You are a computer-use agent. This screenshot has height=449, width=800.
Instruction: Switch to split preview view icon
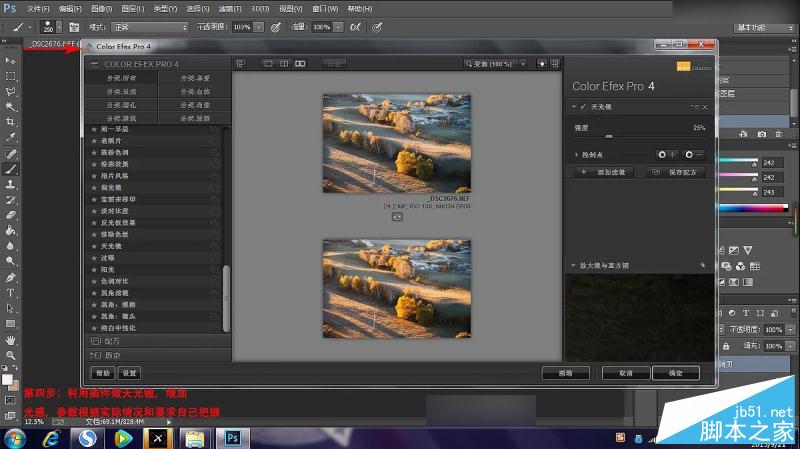pyautogui.click(x=284, y=64)
